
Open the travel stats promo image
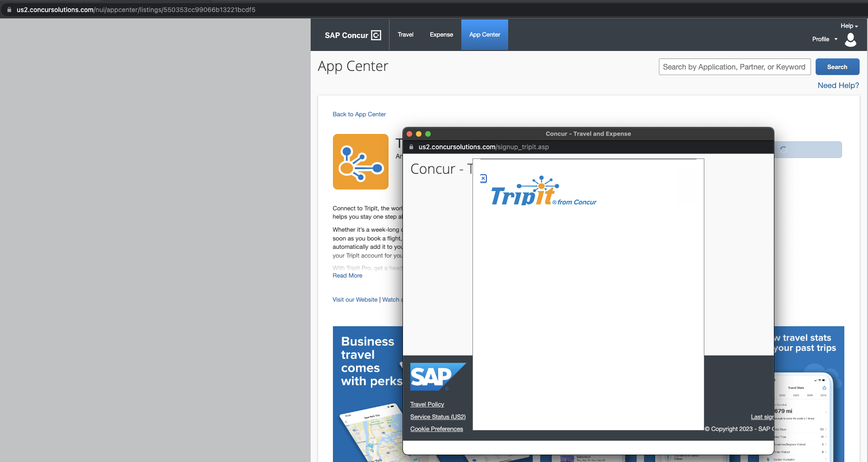click(x=809, y=394)
